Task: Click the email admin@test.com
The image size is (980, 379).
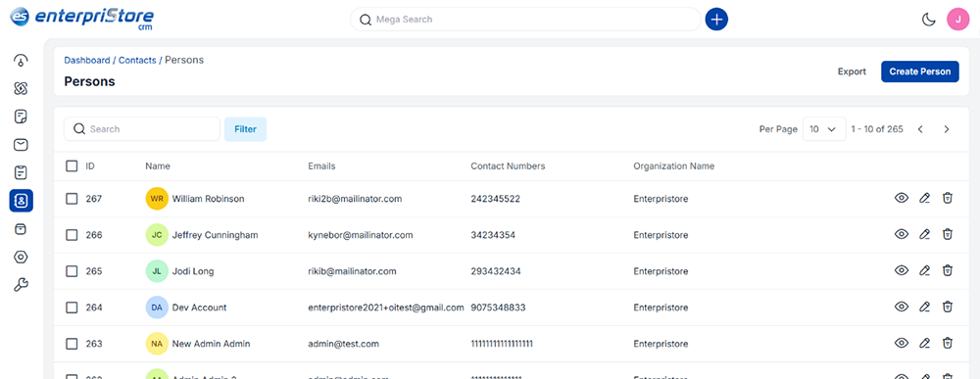Action: (x=343, y=344)
